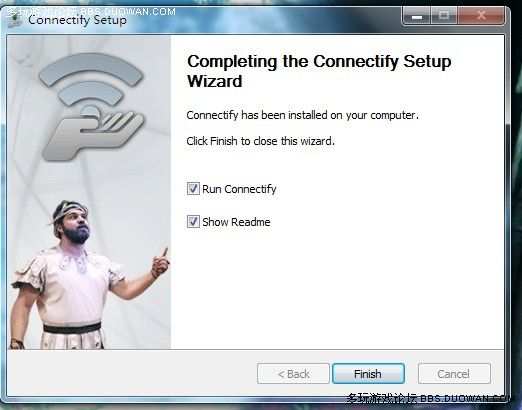Screen dimensions: 522x410
Task: Click the Connectify Setup title bar text
Action: pos(77,20)
